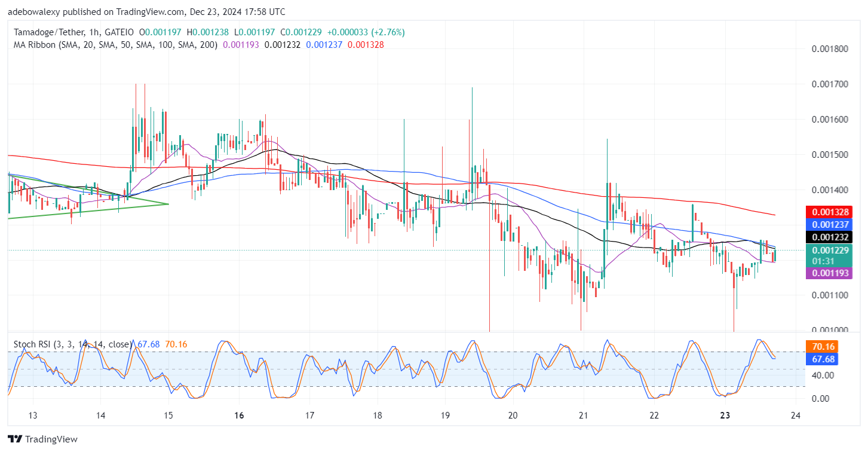Click bold date label 23 on time axis
Screen dimensions: 868x452
(726, 416)
